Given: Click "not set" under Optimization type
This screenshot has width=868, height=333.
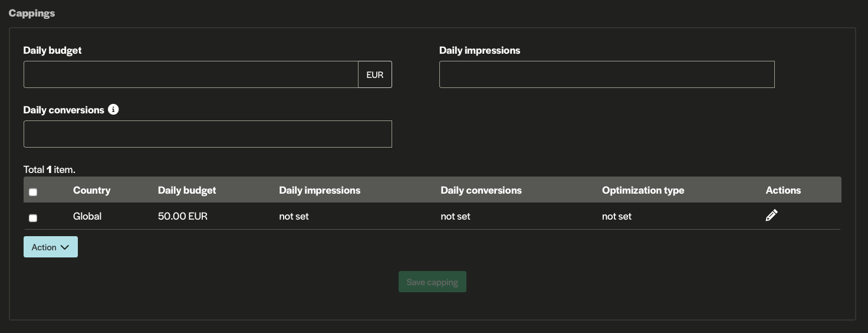Looking at the screenshot, I should point(617,216).
